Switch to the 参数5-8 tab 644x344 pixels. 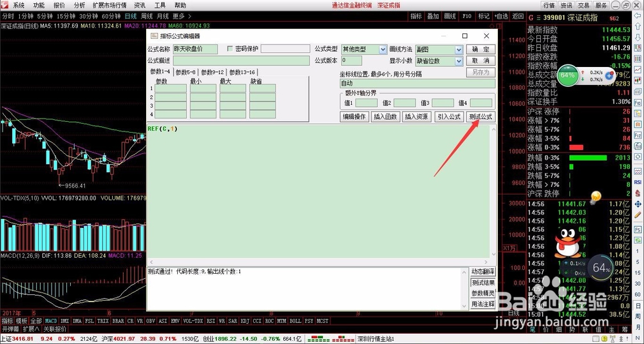click(186, 72)
